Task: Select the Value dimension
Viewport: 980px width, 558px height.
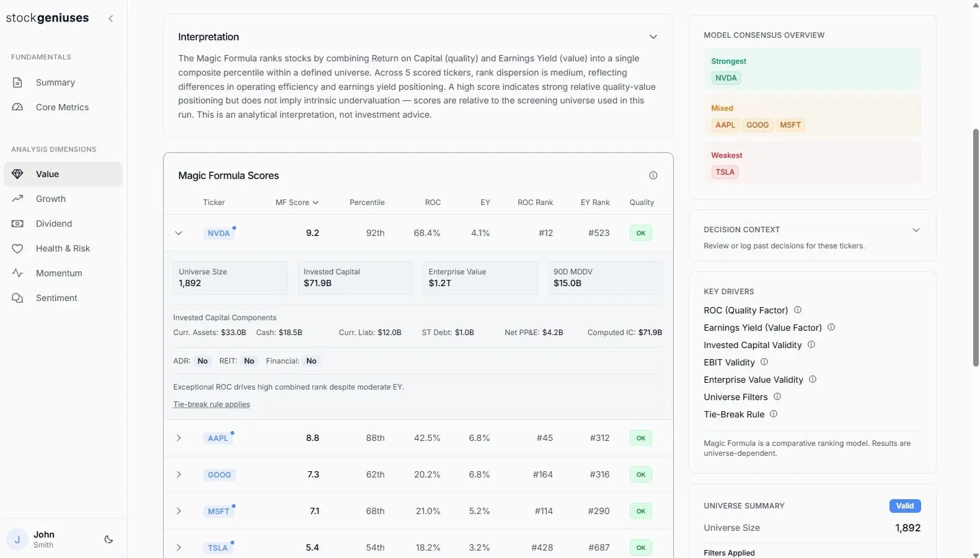Action: pyautogui.click(x=63, y=174)
